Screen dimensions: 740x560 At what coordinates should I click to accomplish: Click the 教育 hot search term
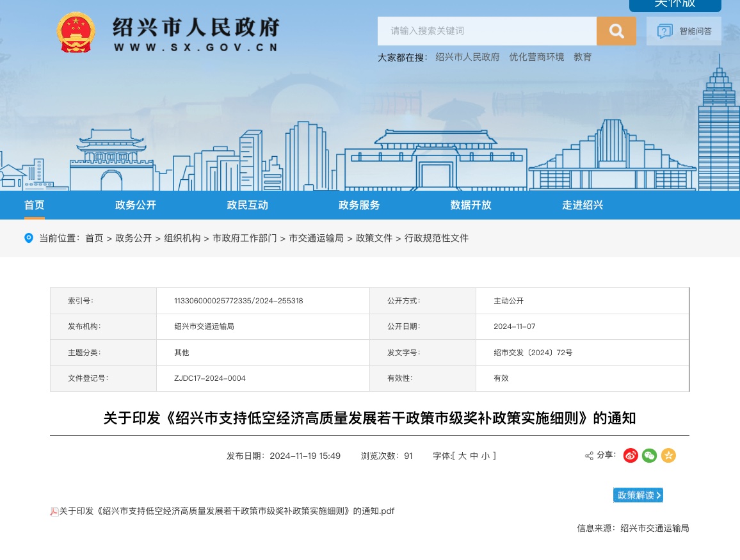pos(583,57)
